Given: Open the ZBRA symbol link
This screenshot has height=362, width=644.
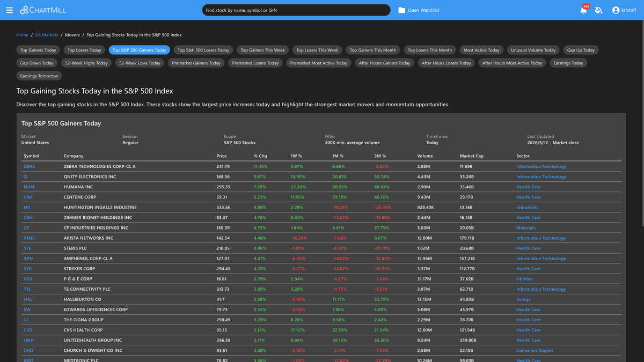Looking at the screenshot, I should click(30, 166).
